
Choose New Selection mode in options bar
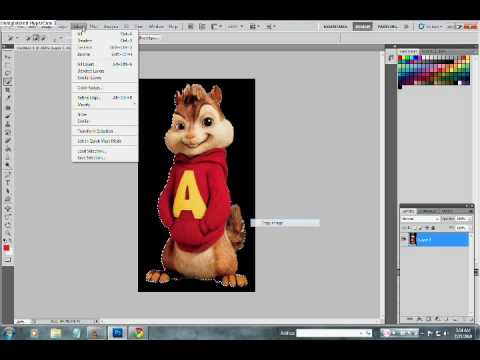click(x=28, y=38)
